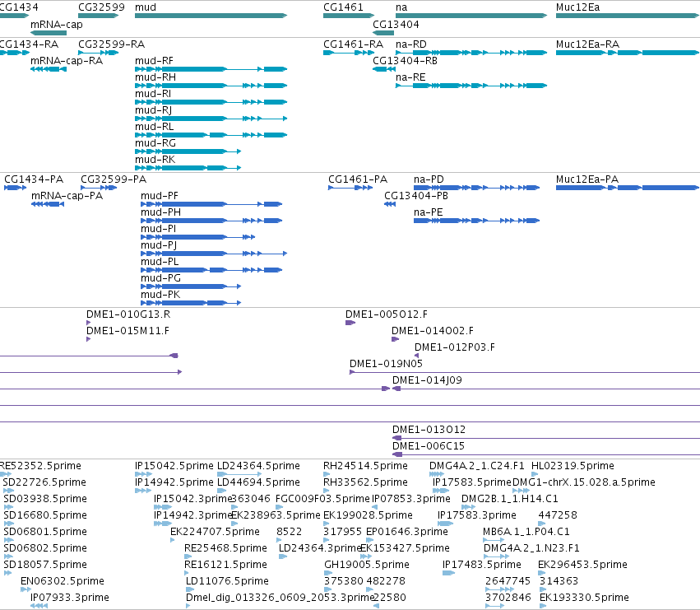Screen dimensions: 700x610
Task: Click protein feature na-PD
Action: [x=477, y=188]
